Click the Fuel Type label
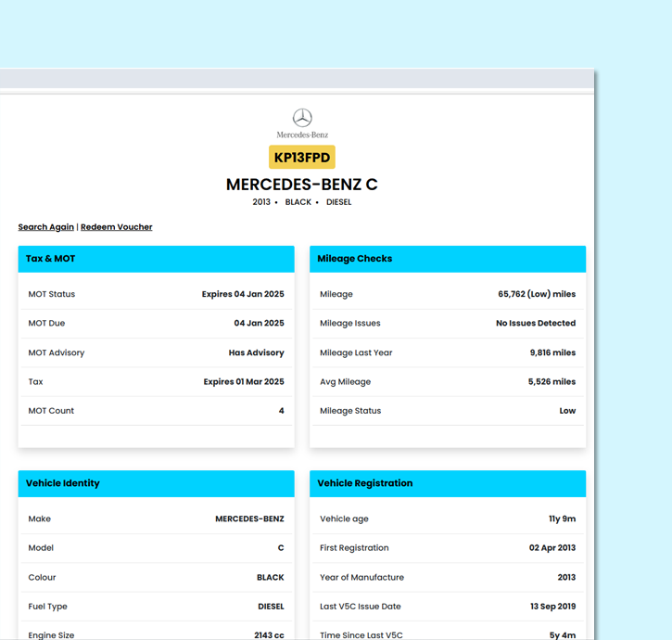672x640 pixels. [x=47, y=607]
